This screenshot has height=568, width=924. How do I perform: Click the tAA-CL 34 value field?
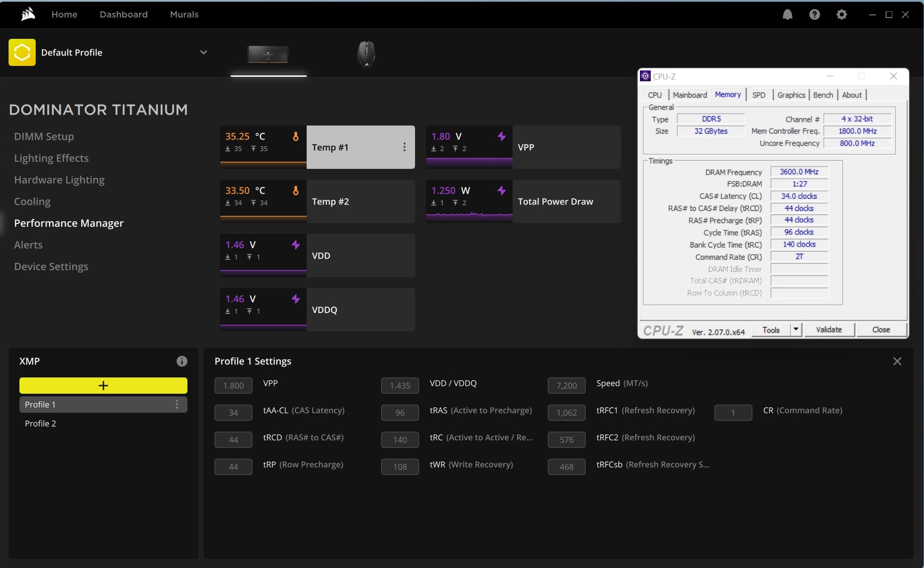coord(233,413)
